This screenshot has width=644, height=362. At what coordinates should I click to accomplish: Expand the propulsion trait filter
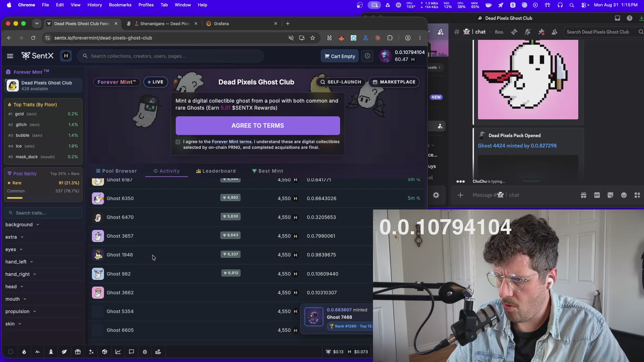(20, 311)
